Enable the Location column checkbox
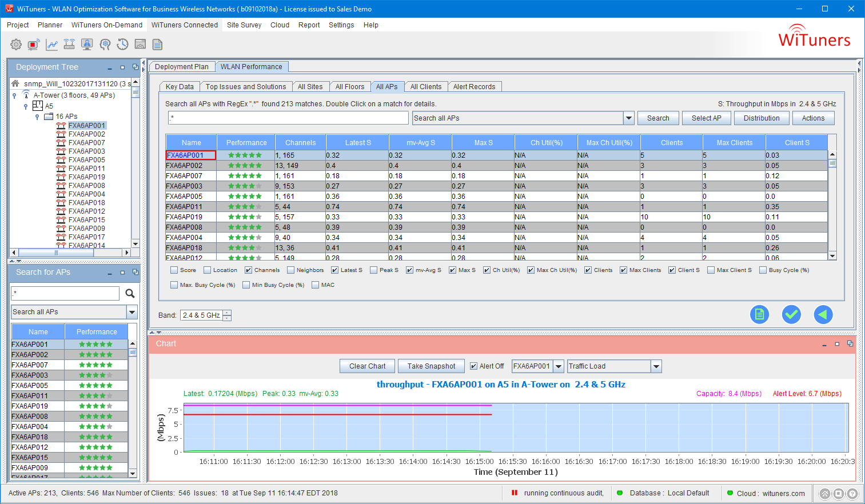The width and height of the screenshot is (865, 504). pos(207,270)
